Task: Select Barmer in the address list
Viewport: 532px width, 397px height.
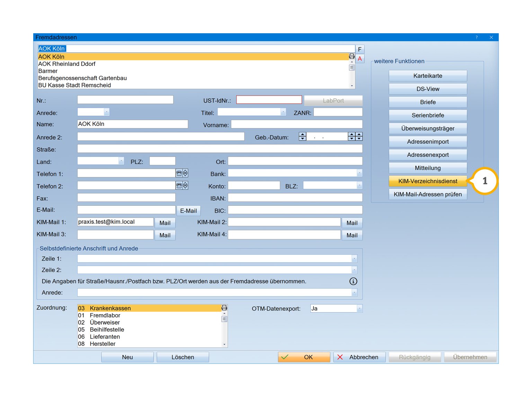Action: click(x=193, y=71)
